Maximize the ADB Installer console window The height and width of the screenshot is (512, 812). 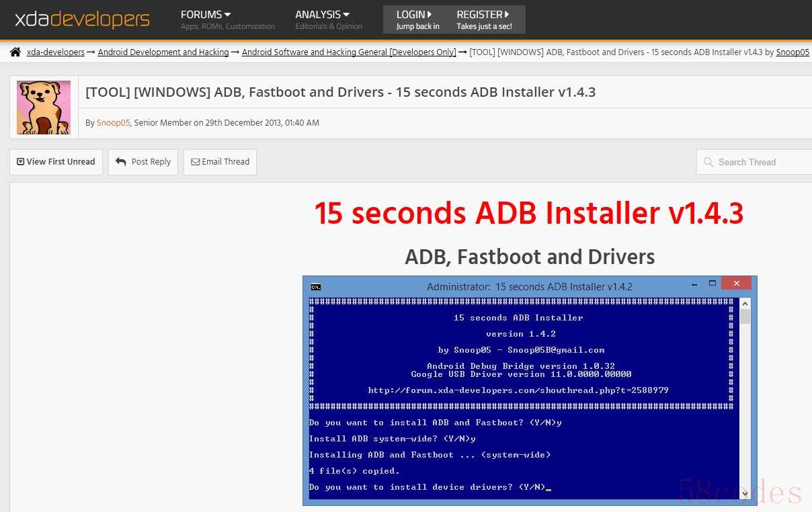click(713, 283)
